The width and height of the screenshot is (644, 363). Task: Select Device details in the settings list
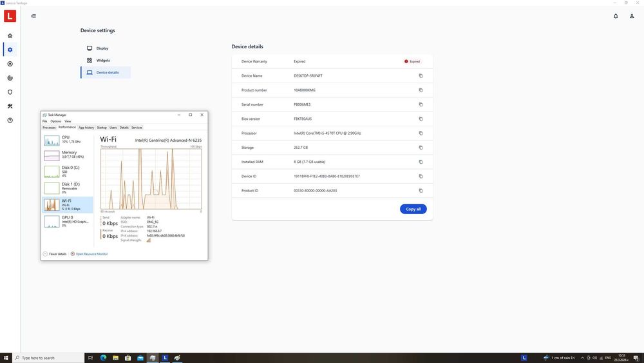coord(106,72)
